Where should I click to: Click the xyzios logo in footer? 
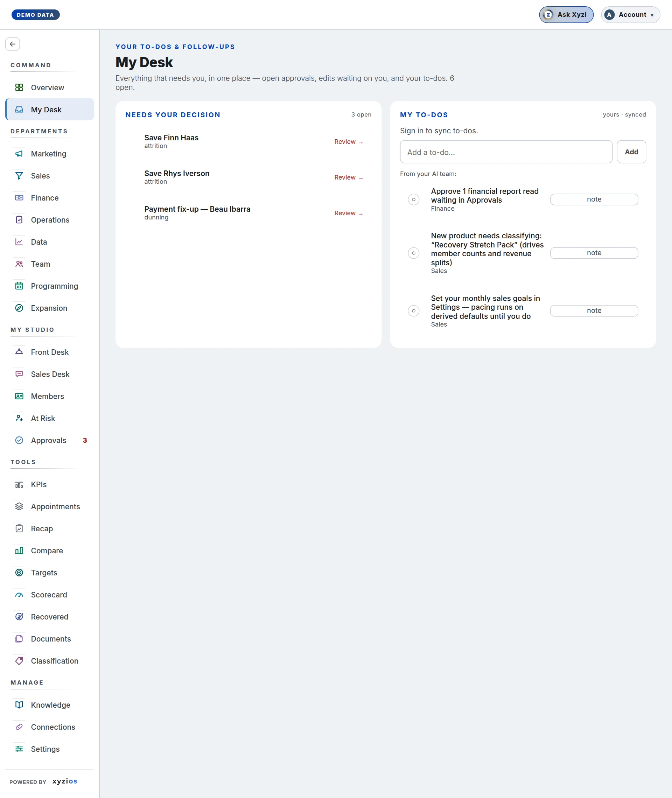tap(65, 782)
